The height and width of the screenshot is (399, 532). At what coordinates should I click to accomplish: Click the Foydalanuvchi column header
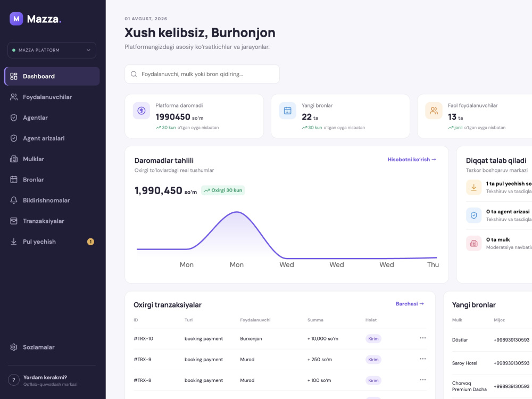click(255, 320)
